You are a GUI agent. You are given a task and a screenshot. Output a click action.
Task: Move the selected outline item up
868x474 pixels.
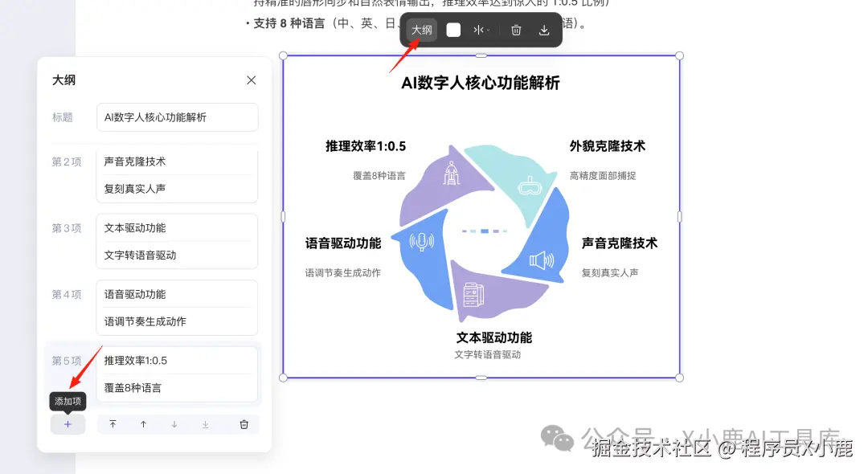(x=142, y=423)
